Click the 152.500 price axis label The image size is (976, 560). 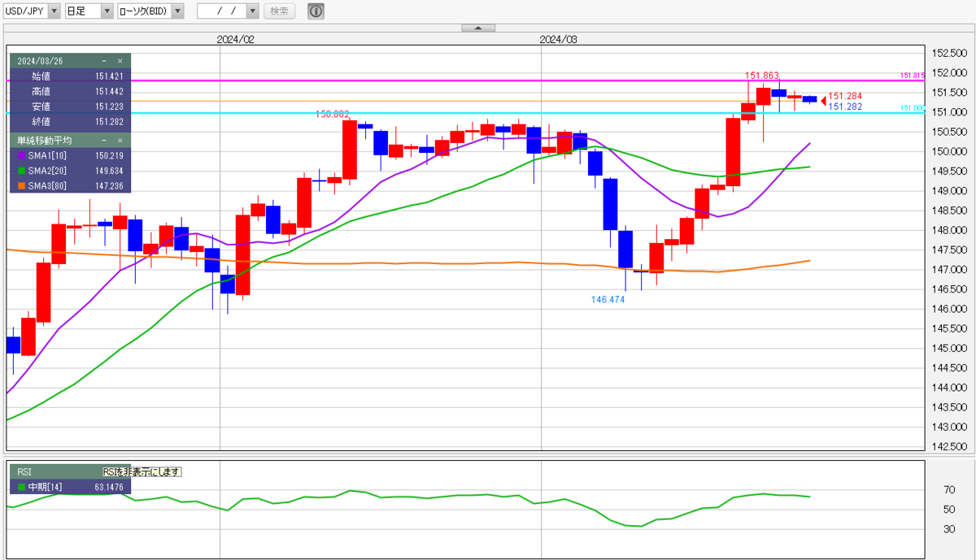pyautogui.click(x=948, y=53)
